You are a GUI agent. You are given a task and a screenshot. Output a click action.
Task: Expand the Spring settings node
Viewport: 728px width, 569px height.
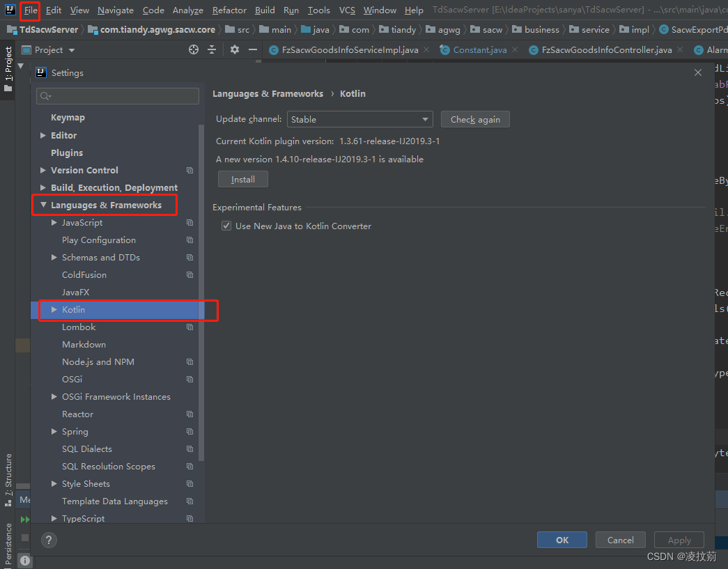point(54,432)
